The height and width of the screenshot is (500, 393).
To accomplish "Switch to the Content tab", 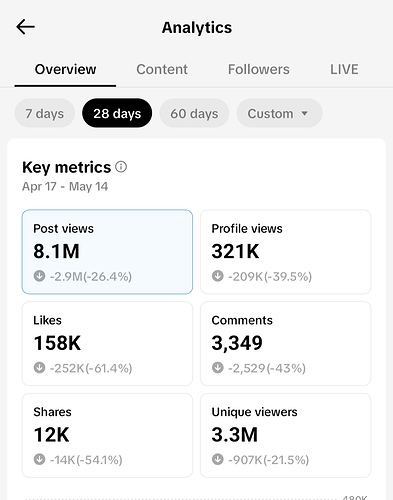I will click(x=162, y=69).
